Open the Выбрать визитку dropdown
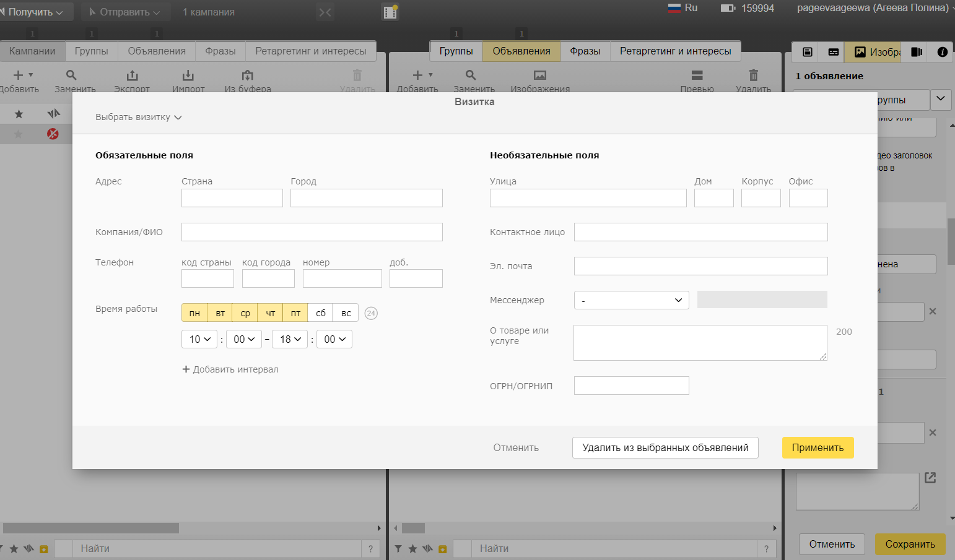 point(138,117)
